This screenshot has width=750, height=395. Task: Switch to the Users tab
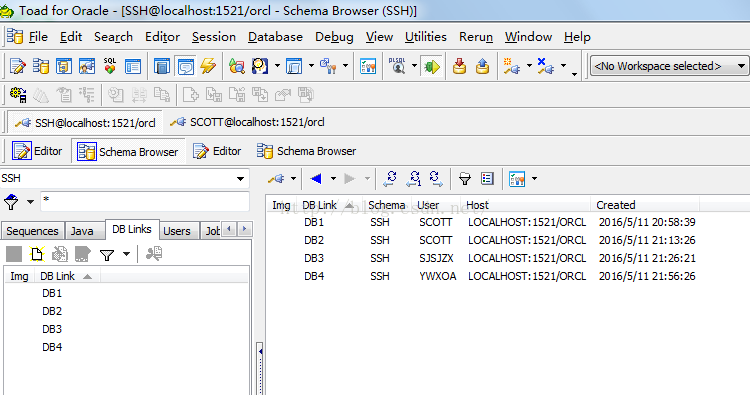(177, 231)
